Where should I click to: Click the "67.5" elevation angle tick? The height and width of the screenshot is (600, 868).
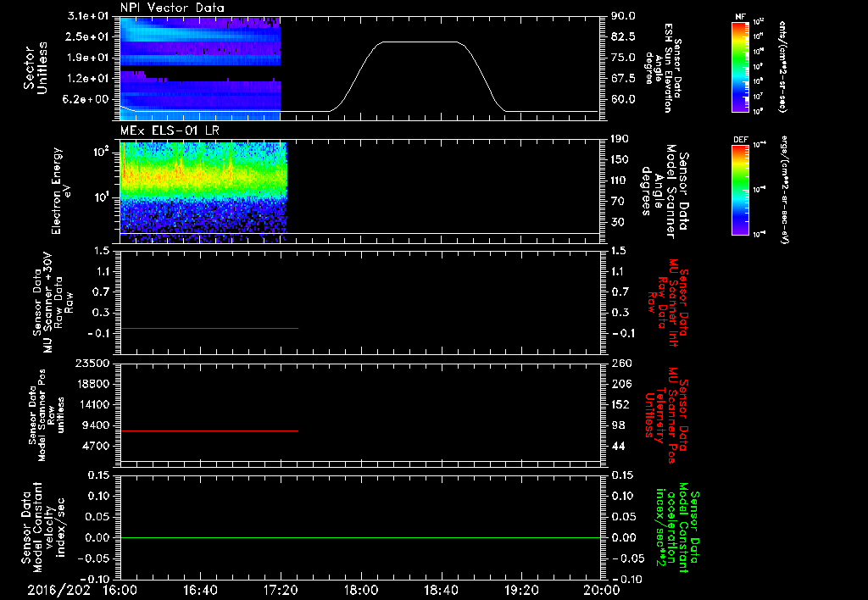[x=623, y=79]
